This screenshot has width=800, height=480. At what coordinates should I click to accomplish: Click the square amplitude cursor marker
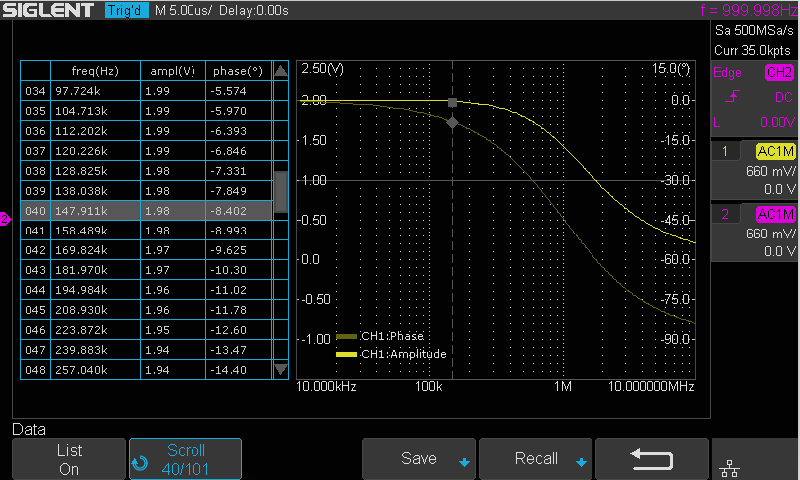coord(452,103)
